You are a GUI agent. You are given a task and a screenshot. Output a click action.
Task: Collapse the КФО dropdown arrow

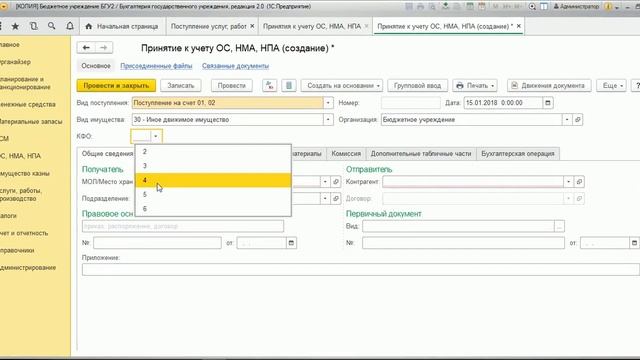click(x=156, y=136)
